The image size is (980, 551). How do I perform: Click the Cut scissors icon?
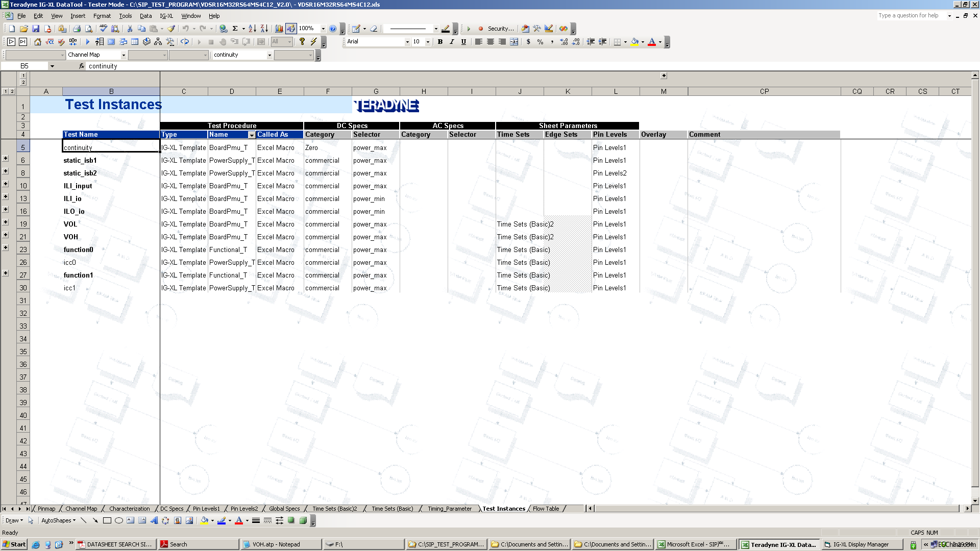(130, 29)
